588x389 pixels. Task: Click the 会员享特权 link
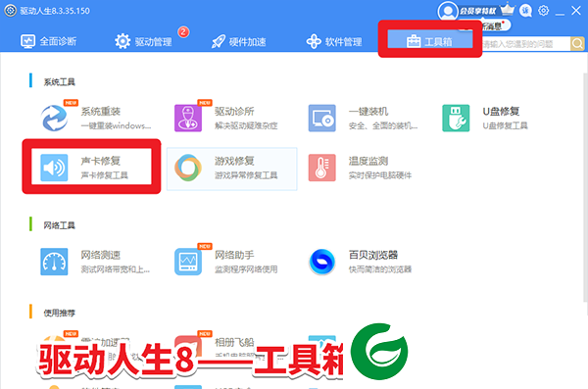pos(478,11)
